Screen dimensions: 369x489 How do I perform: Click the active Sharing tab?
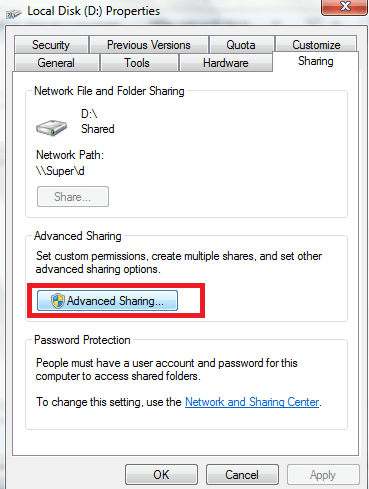pos(316,61)
